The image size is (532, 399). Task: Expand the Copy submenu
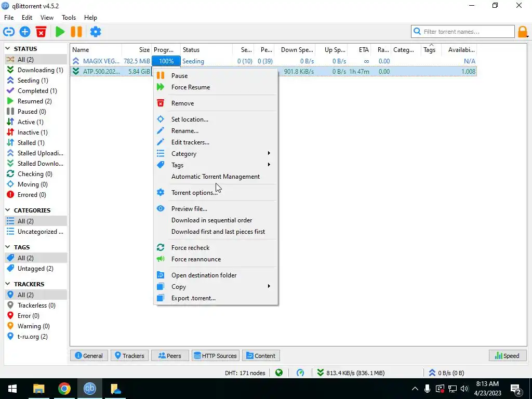[x=216, y=287]
